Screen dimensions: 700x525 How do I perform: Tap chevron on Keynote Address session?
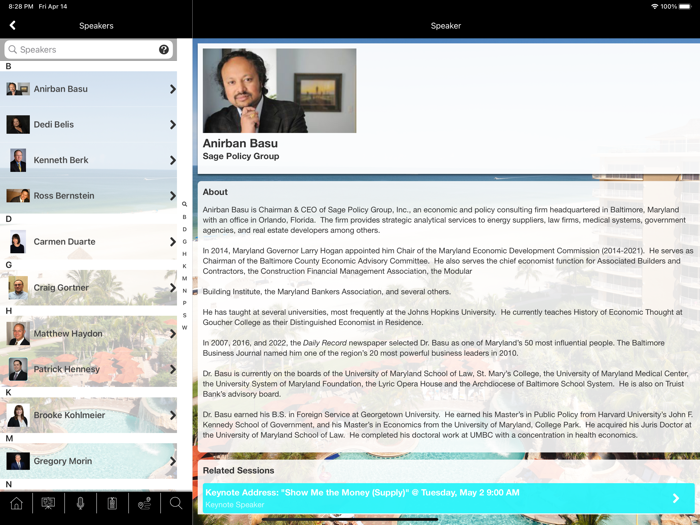pyautogui.click(x=676, y=498)
